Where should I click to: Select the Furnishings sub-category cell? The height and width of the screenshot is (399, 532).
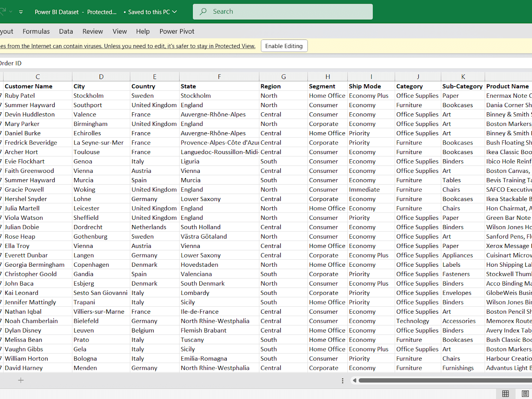pyautogui.click(x=463, y=368)
